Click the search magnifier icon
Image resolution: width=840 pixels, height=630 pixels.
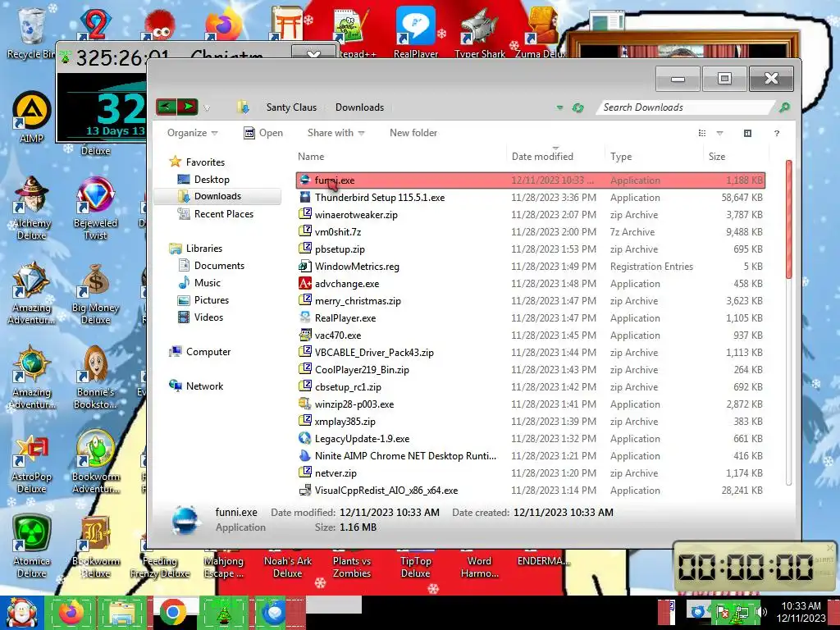pos(784,107)
